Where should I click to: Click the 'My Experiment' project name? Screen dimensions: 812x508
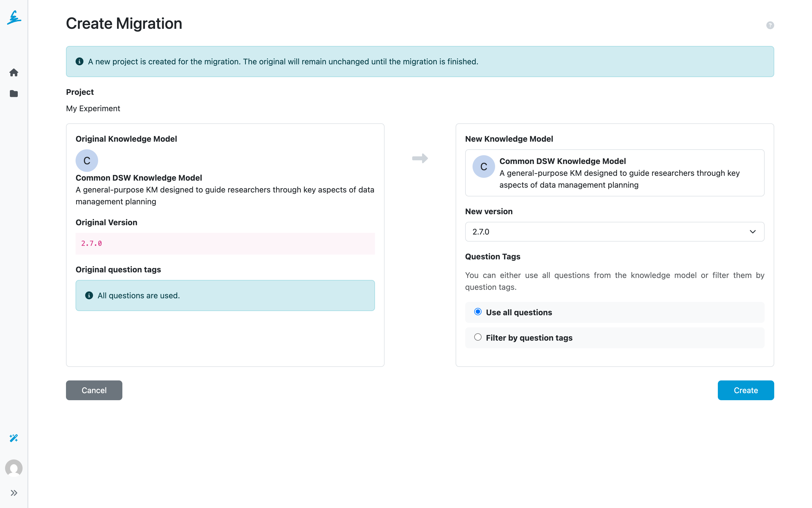[93, 109]
